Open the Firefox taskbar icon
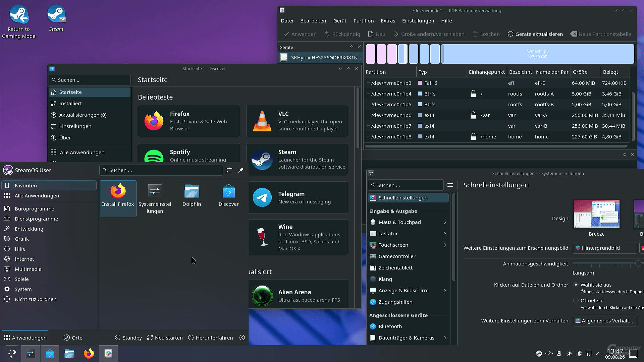 coord(89,353)
